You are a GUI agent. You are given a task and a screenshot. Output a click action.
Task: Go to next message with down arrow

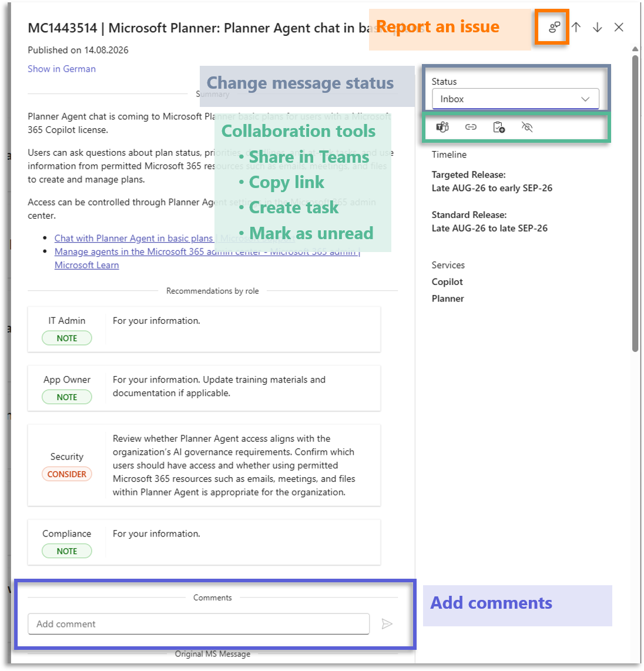point(598,28)
